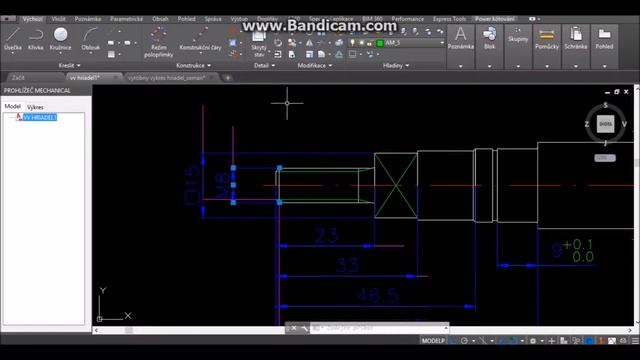Screen dimensions: 640x360
Task: Click the command line input field
Action: click(378, 328)
